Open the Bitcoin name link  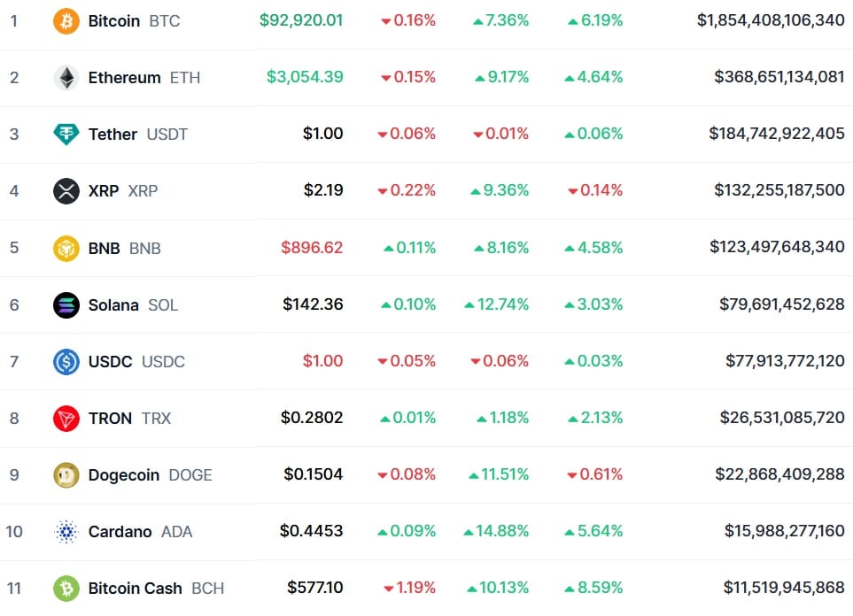click(114, 20)
